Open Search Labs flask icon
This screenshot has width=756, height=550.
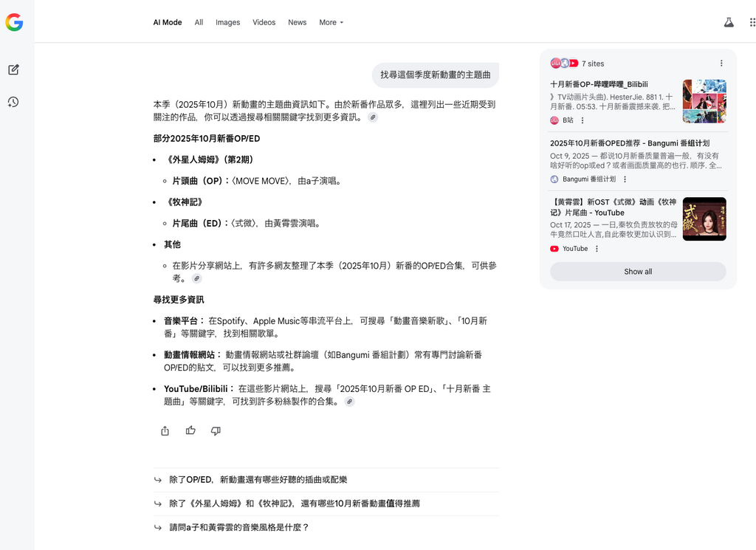729,23
